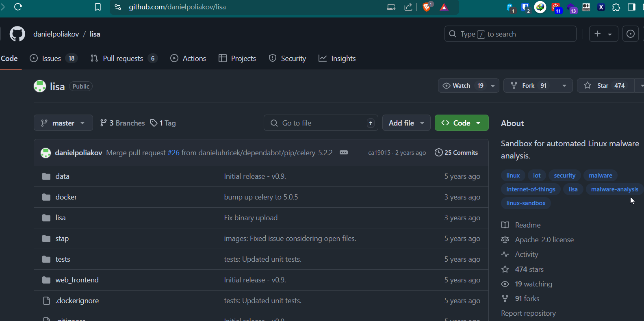Screen dimensions: 644x321
Task: Click the Report repository link
Action: [528, 313]
